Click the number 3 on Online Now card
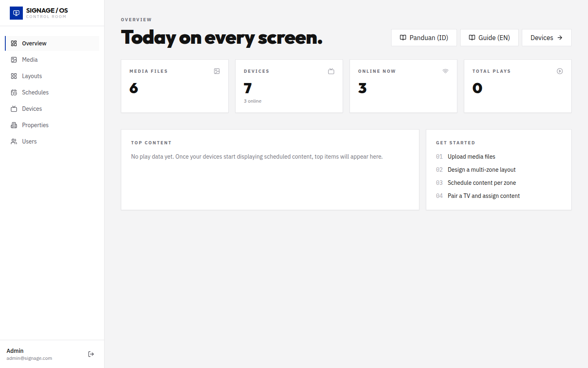Viewport: 588px width, 368px height. 363,88
